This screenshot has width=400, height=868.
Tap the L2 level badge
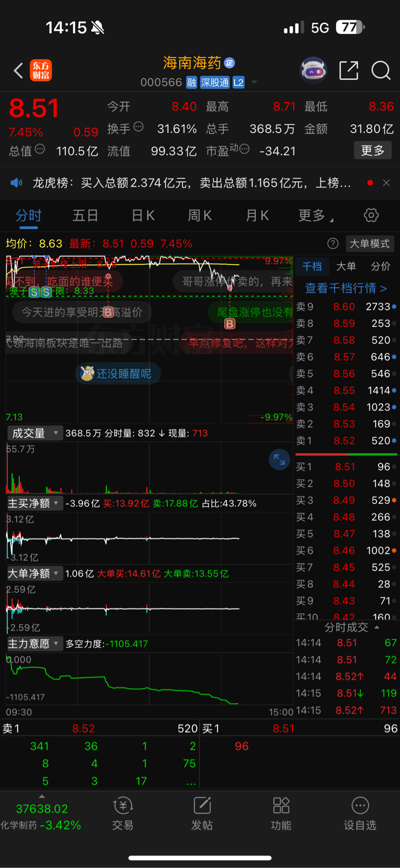[239, 82]
